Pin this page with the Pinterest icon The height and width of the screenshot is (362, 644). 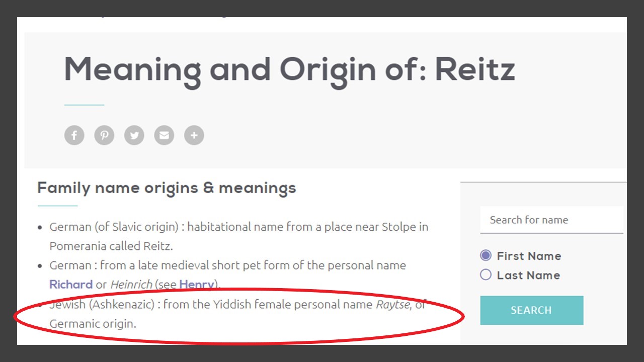[104, 135]
